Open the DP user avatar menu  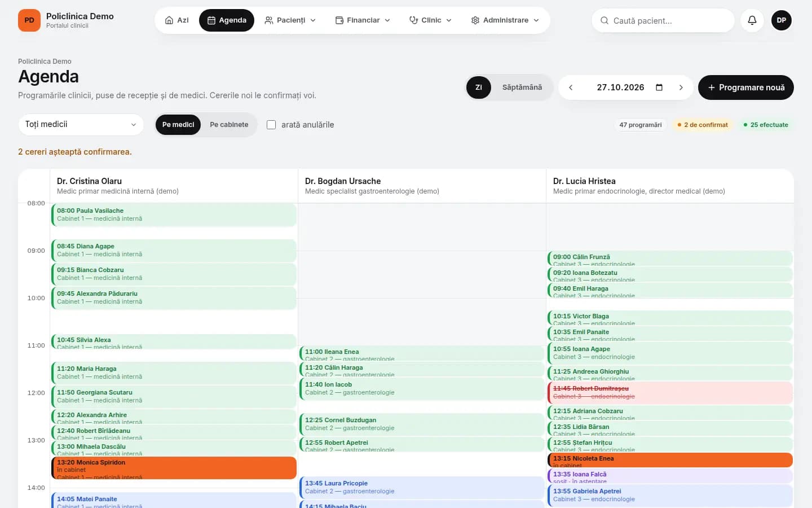(782, 20)
